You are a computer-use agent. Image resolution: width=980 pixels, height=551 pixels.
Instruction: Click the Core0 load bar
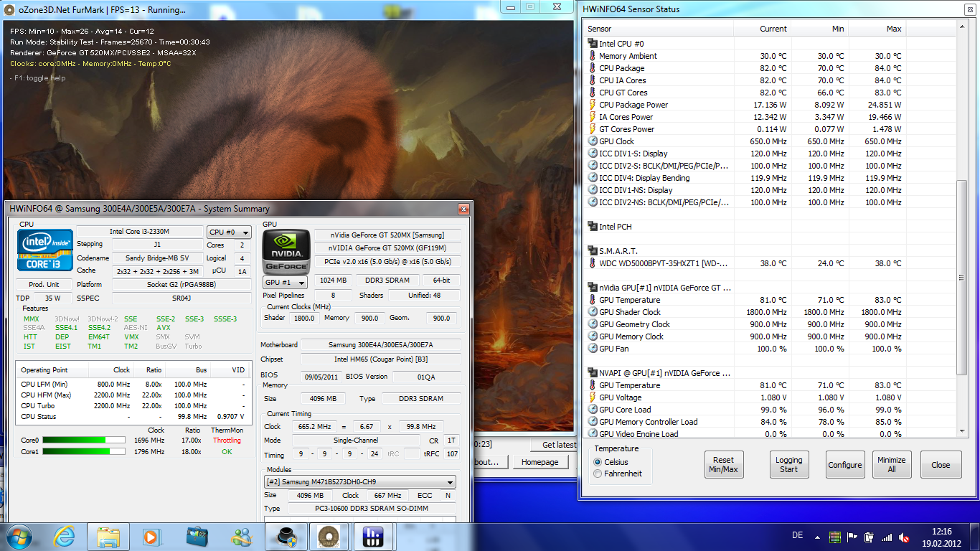point(83,441)
